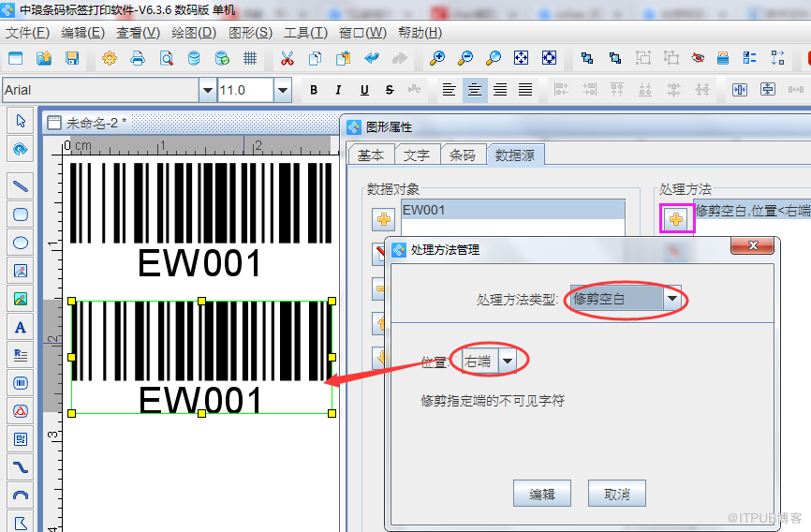
Task: Toggle strikethrough formatting S button
Action: (x=390, y=90)
